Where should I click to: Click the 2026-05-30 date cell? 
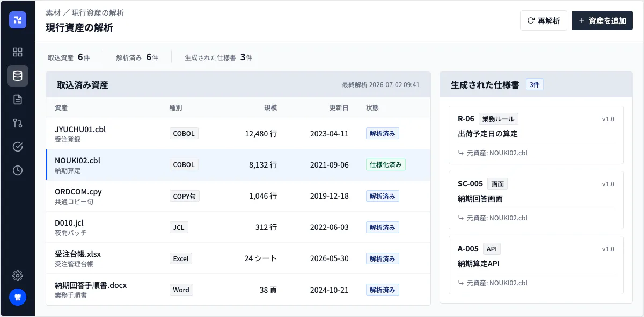pyautogui.click(x=330, y=258)
